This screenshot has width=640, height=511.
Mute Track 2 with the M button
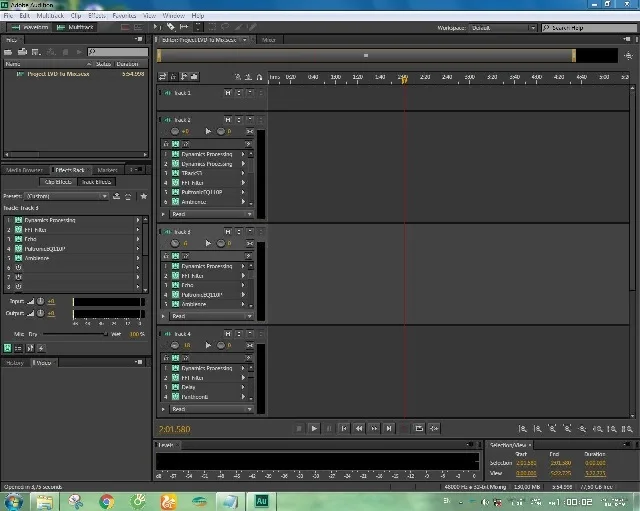tap(228, 120)
